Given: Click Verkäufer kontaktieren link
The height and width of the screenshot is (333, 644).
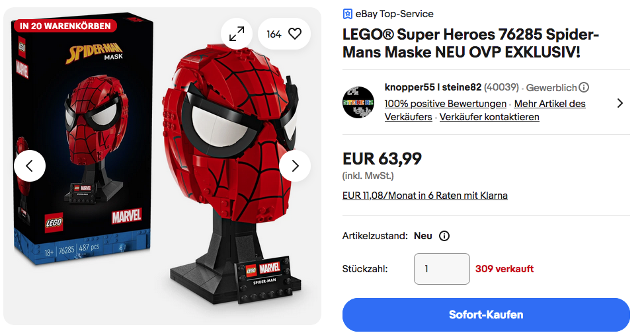Looking at the screenshot, I should (x=489, y=117).
